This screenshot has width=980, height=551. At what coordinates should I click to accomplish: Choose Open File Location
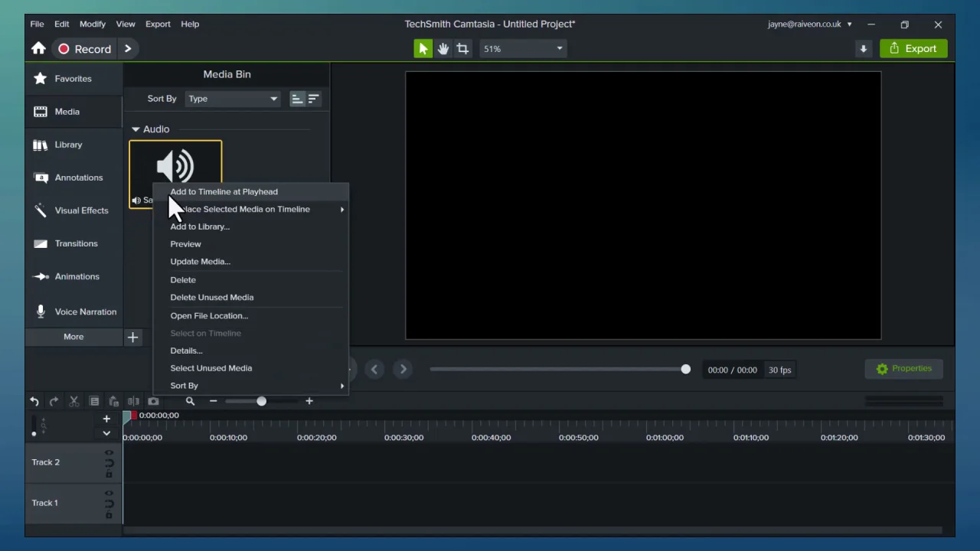pos(251,315)
